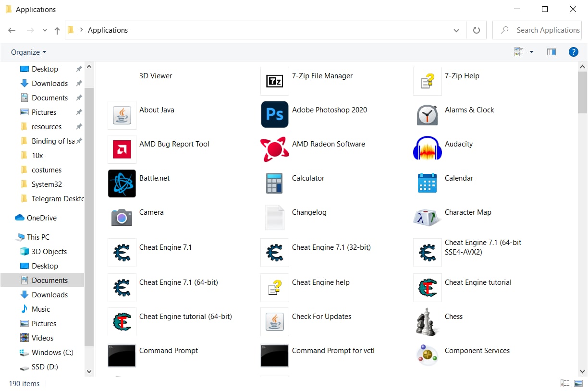The image size is (588, 391).
Task: Click the file list vertical scrollbar thumb
Action: click(x=583, y=92)
